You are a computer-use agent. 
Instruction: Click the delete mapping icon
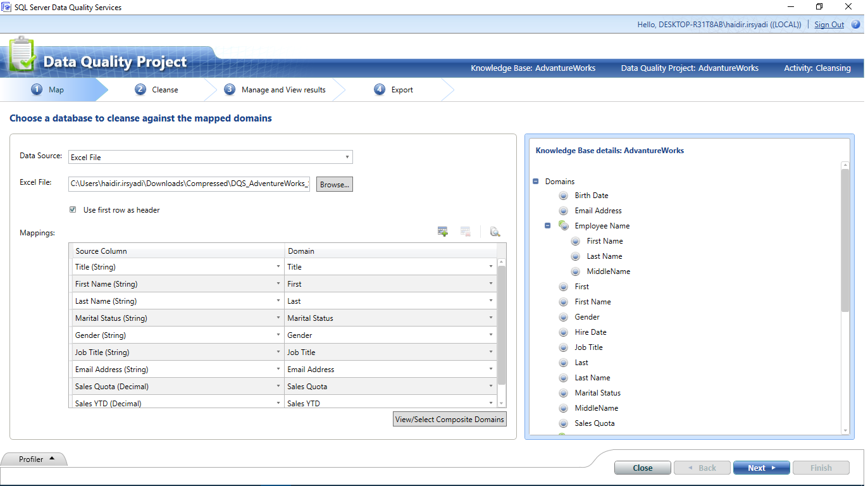pos(465,231)
